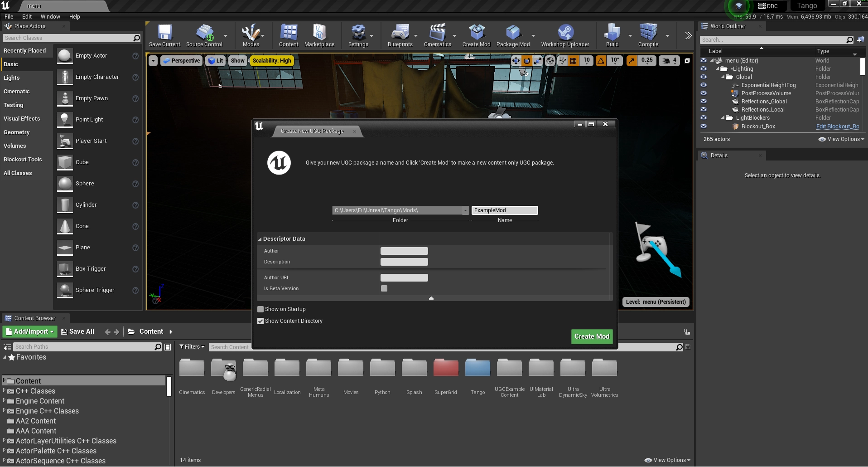868x467 pixels.
Task: Open the File menu
Action: tap(9, 17)
